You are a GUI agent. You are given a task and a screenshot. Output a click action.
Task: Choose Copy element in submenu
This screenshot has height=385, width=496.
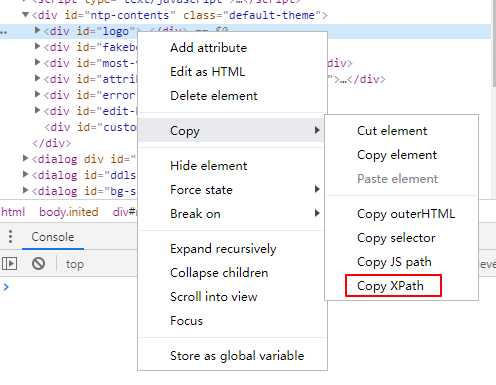pos(397,155)
